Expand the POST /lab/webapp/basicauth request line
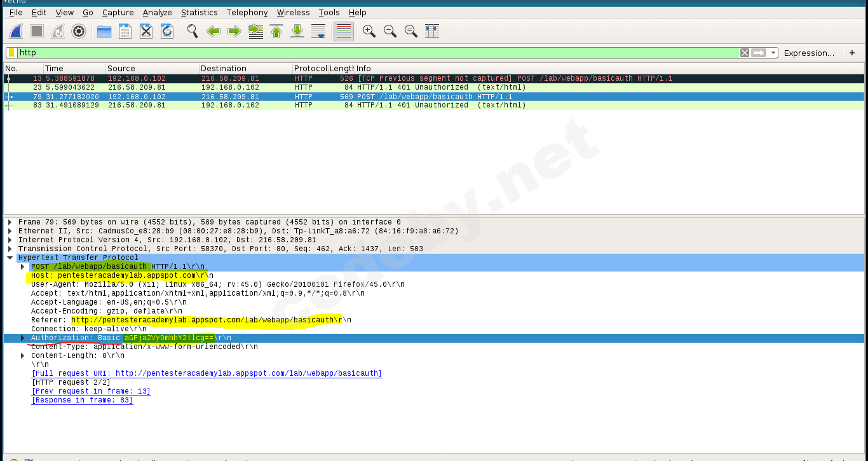Screen dimensions: 868x461 [x=23, y=267]
